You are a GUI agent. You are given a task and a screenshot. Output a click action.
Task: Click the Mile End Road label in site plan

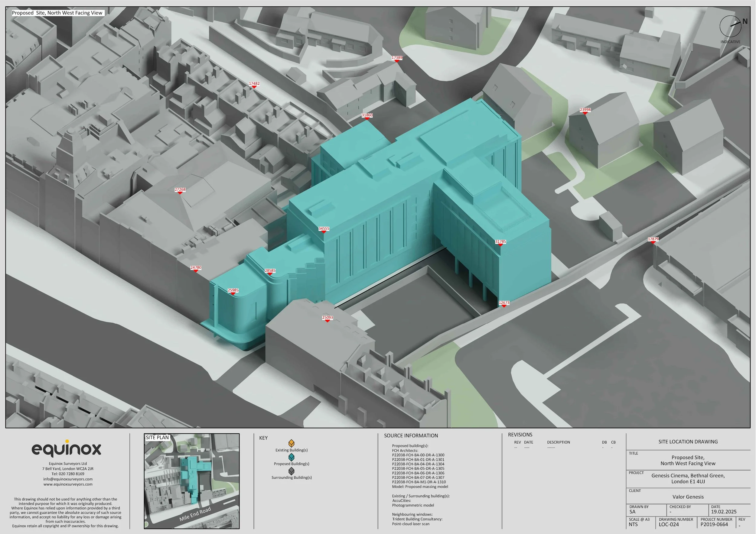[x=195, y=514]
